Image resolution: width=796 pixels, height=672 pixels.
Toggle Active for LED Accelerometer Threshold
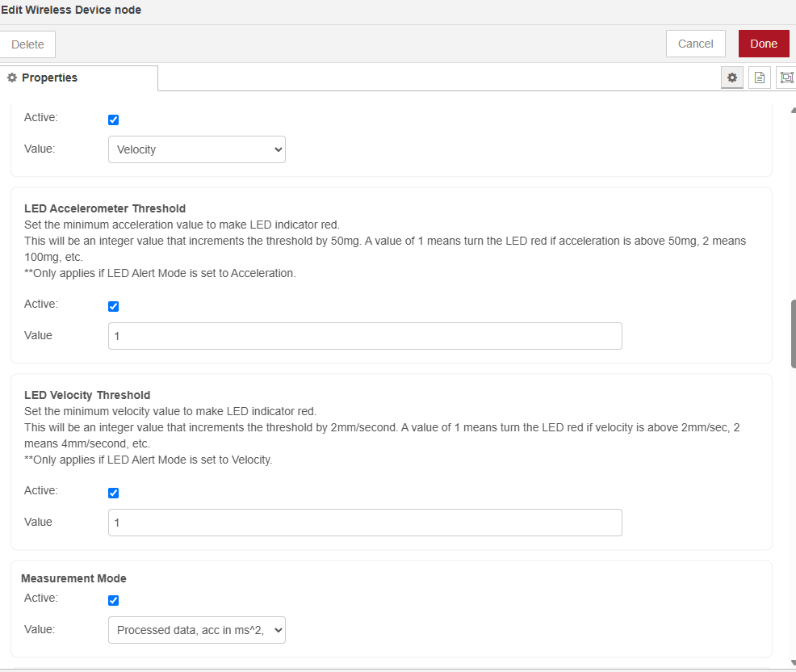[x=113, y=306]
